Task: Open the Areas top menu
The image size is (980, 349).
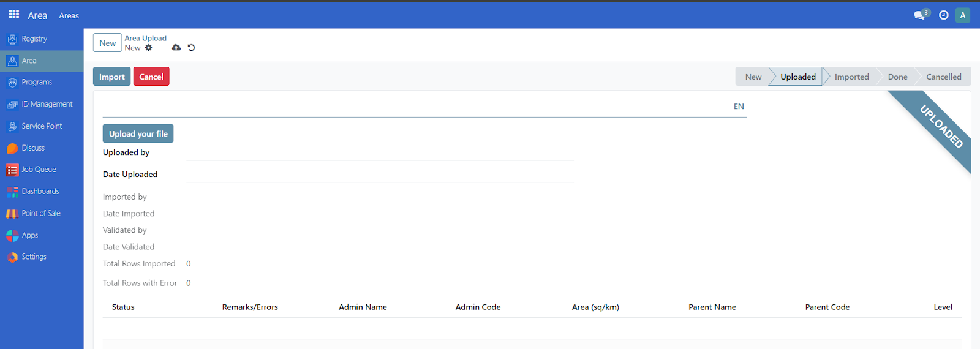Action: tap(69, 15)
